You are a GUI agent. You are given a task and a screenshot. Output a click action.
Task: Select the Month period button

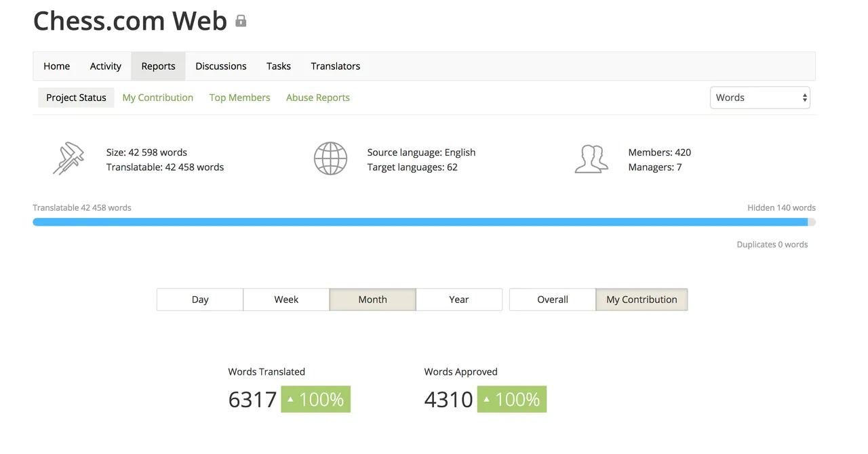[x=372, y=300]
